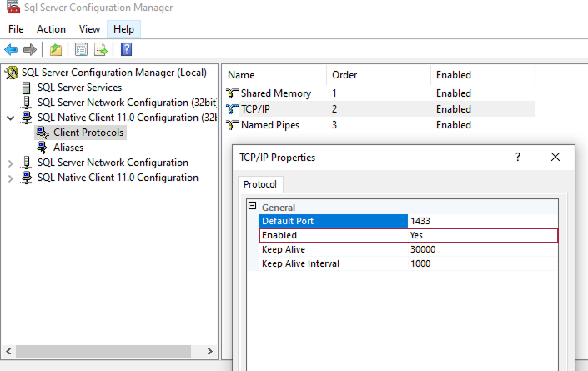Expand the bottom SQL Native Client 11.0 Configuration node

coord(10,178)
